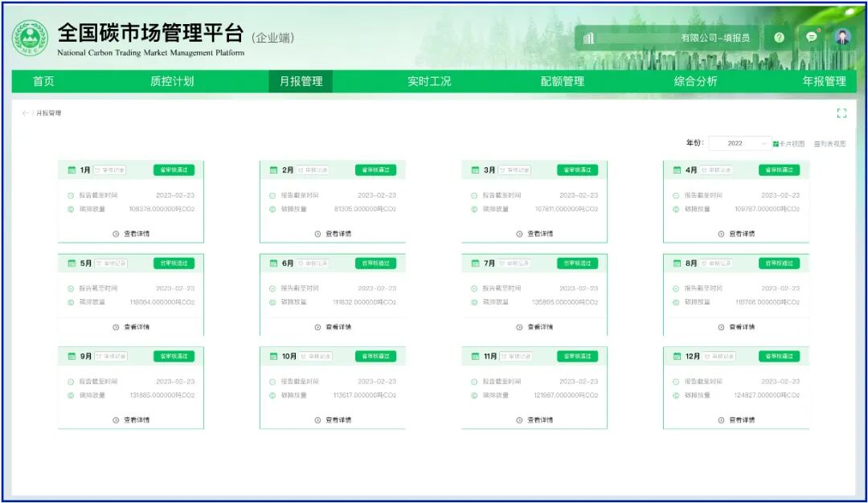Click the details arrow icon on the 10月 card
Viewport: 868px width, 503px height.
pyautogui.click(x=317, y=420)
